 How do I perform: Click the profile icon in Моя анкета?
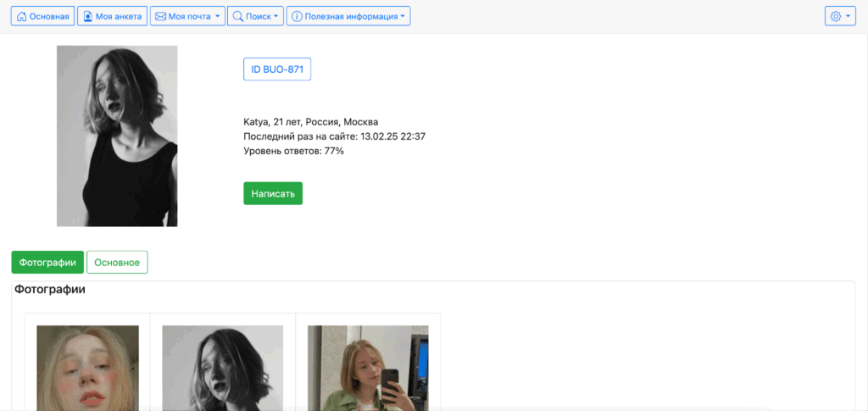87,16
